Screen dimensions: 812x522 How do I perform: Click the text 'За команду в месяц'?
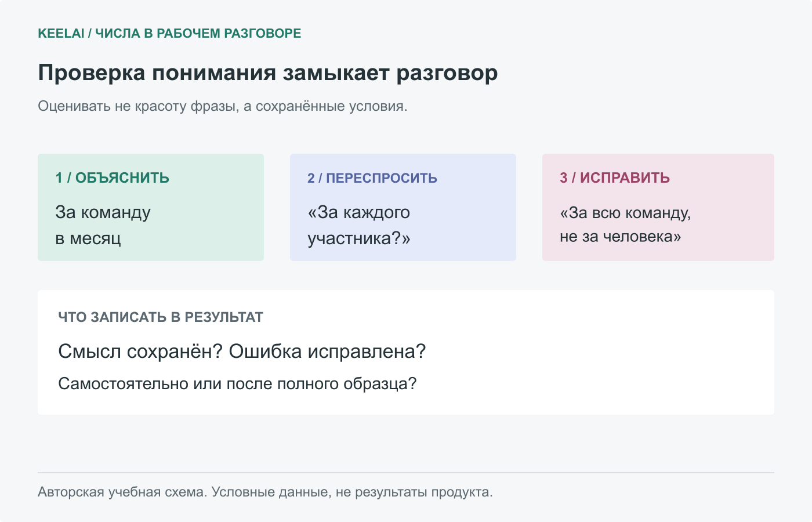(x=103, y=225)
